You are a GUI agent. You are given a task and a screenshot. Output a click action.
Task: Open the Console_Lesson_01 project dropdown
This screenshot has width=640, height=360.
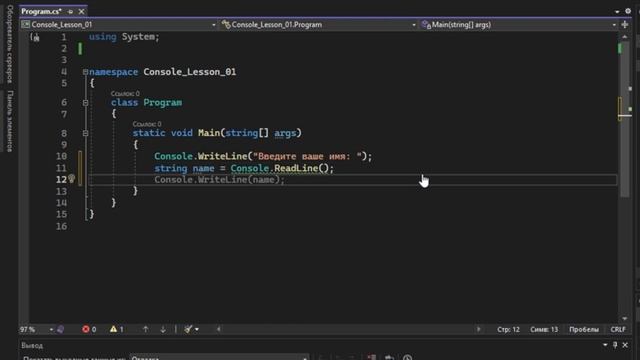pyautogui.click(x=118, y=24)
